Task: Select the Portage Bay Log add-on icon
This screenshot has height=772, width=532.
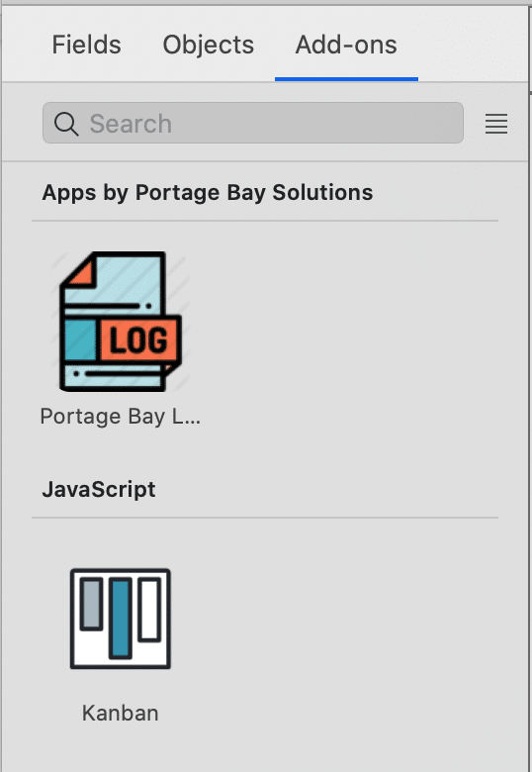Action: tap(121, 322)
